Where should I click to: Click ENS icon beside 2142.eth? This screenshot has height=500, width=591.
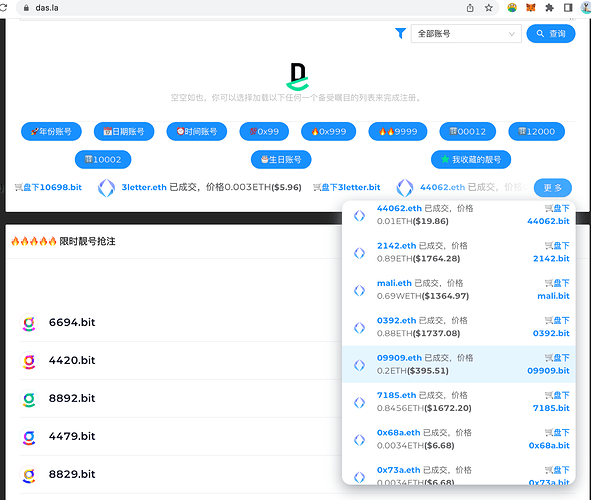pos(359,253)
